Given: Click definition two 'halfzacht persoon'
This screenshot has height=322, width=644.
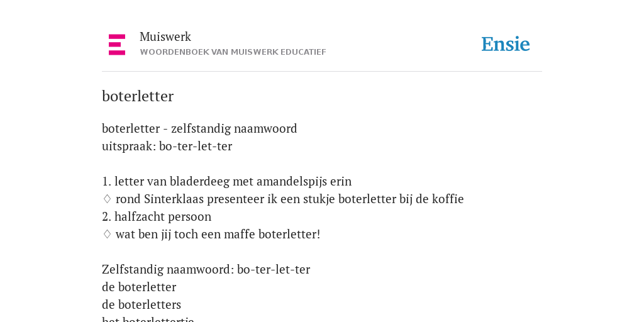Looking at the screenshot, I should (157, 217).
